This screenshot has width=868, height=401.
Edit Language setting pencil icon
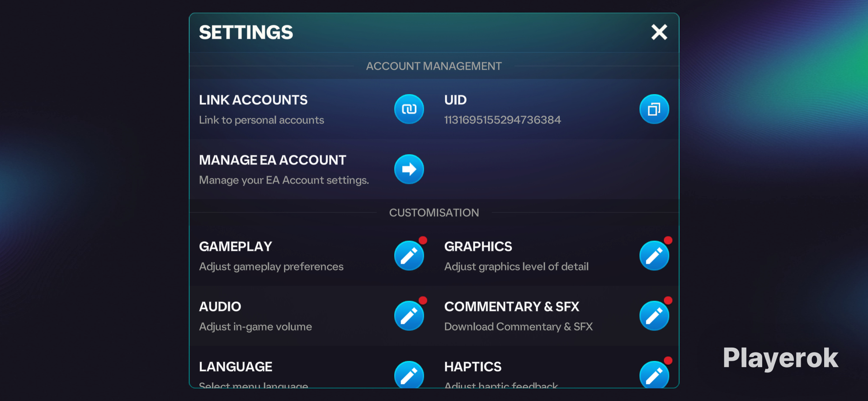click(409, 374)
